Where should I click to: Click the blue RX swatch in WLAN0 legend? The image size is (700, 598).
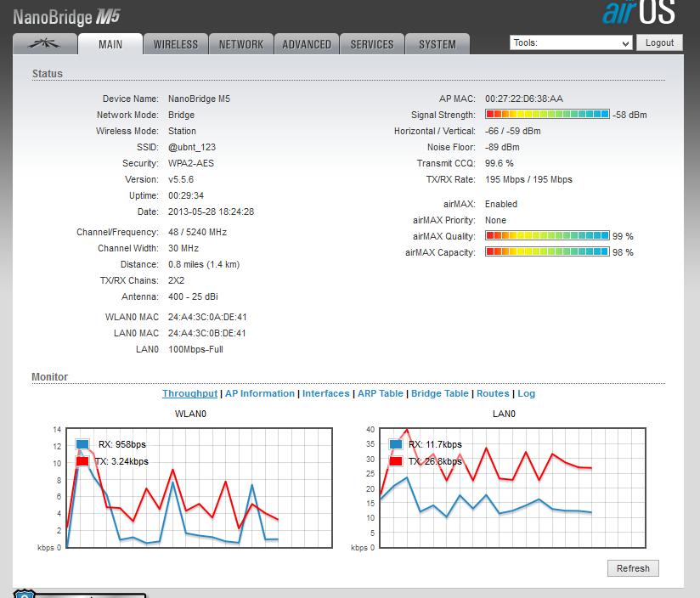pos(82,444)
